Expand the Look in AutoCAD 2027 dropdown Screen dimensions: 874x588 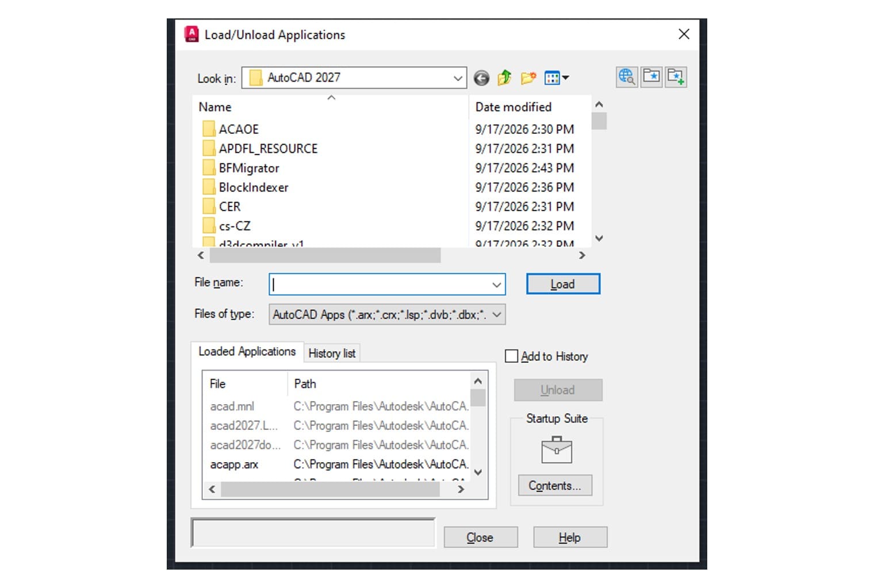coord(458,78)
